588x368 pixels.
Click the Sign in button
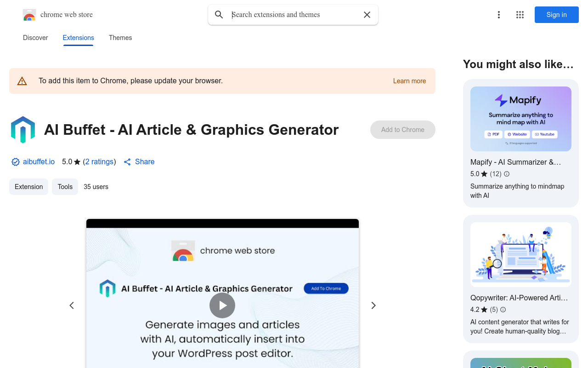point(557,15)
